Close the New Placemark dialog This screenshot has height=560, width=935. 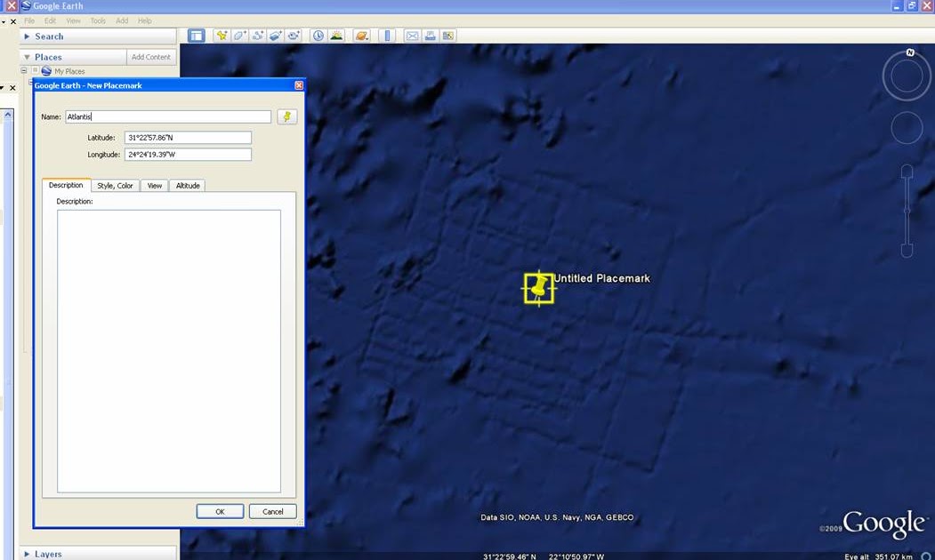[299, 85]
